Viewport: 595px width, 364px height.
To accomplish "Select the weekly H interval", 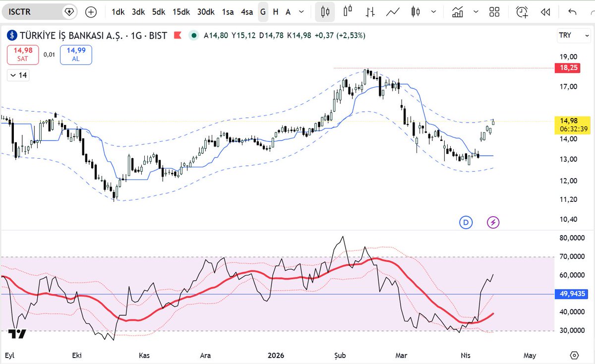I will point(276,11).
